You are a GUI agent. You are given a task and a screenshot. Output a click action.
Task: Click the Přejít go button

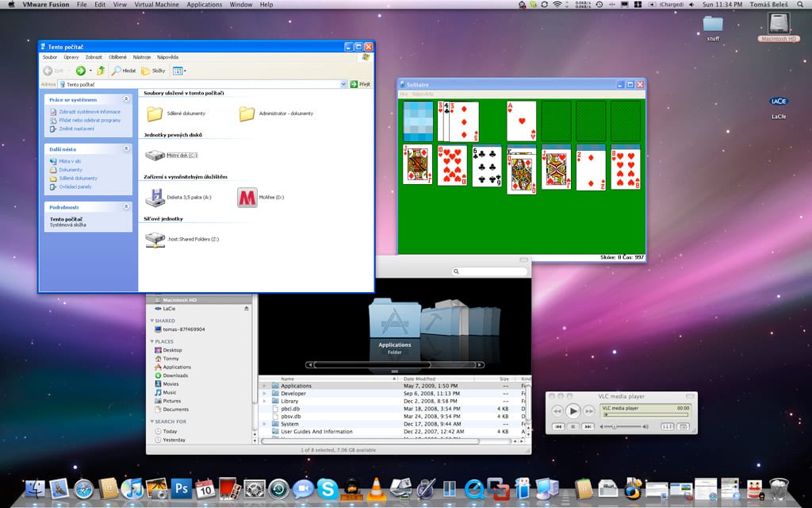pyautogui.click(x=361, y=84)
